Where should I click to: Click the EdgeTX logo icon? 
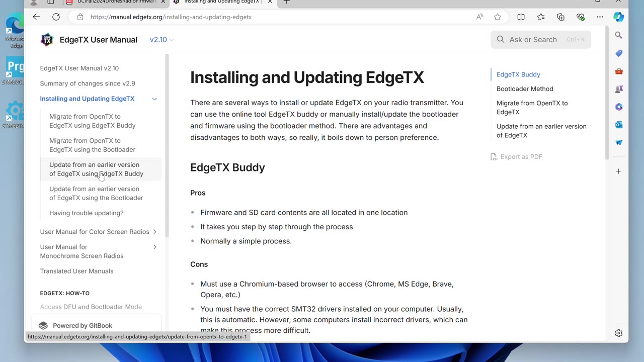[47, 40]
